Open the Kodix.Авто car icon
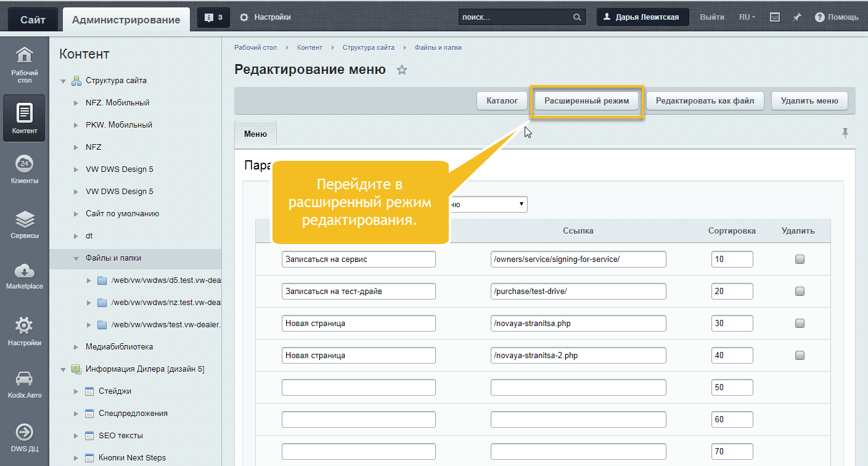The width and height of the screenshot is (868, 466). click(24, 385)
